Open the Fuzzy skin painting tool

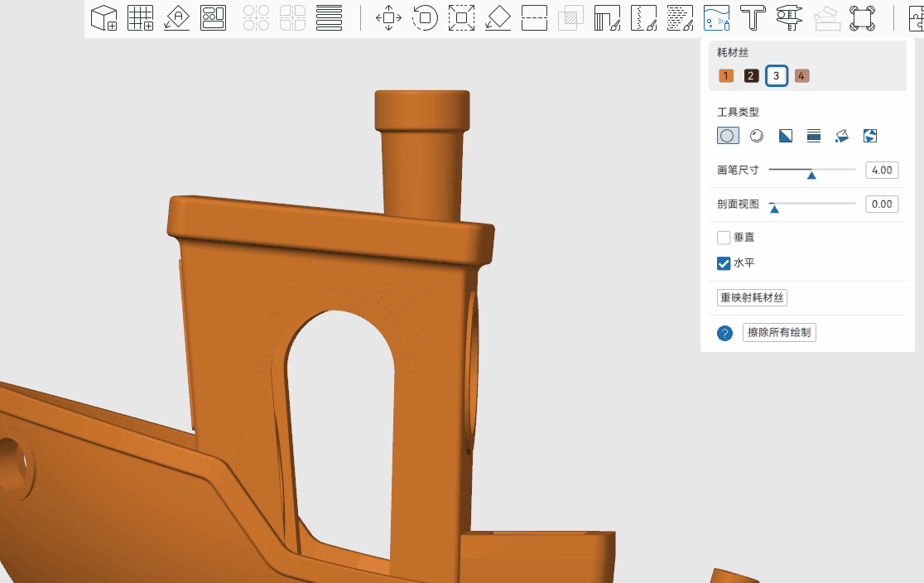click(x=680, y=17)
